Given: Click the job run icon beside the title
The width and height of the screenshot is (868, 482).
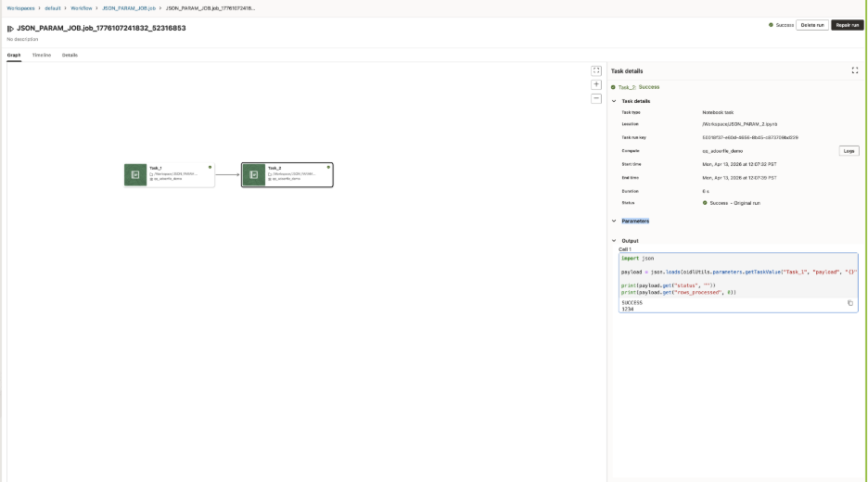Looking at the screenshot, I should 10,28.
